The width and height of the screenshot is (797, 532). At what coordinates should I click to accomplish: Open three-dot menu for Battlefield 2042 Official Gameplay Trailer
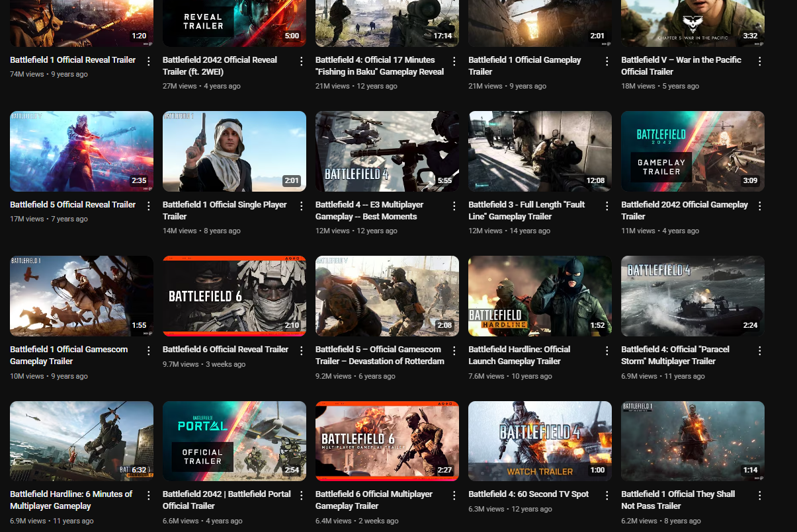pyautogui.click(x=760, y=206)
